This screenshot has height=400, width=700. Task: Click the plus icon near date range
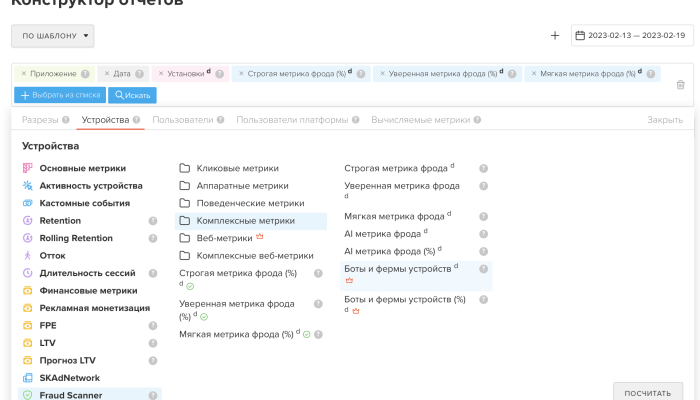point(555,36)
